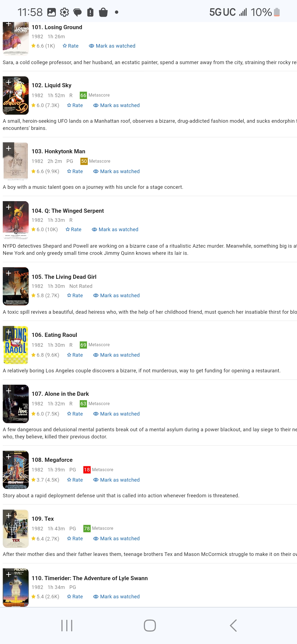Screen dimensions: 297x644
Task: Add Liquid Sky to watchlist via plus icon
Action: (x=9, y=82)
